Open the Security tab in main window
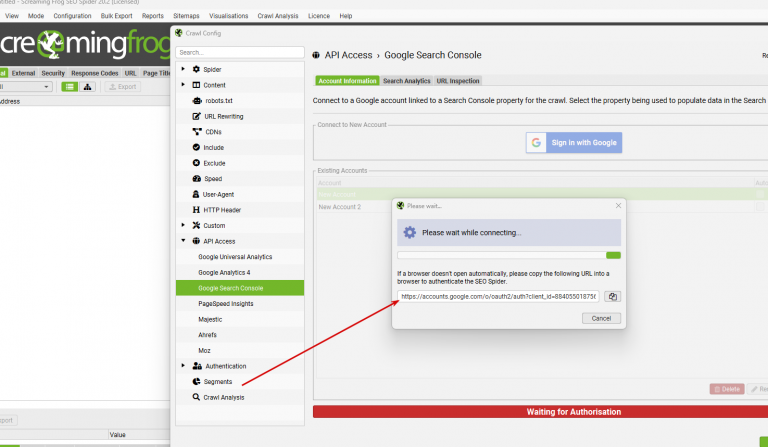The height and width of the screenshot is (447, 768). [53, 73]
